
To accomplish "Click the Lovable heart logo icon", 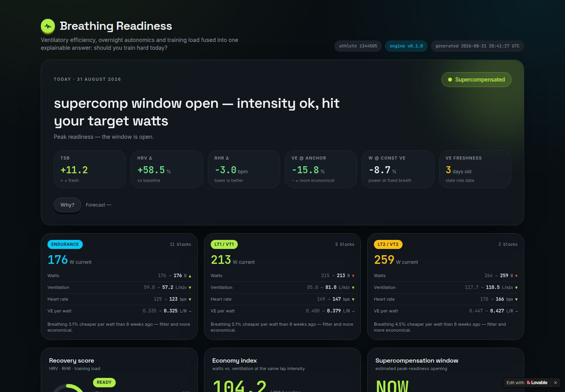I will (x=529, y=383).
